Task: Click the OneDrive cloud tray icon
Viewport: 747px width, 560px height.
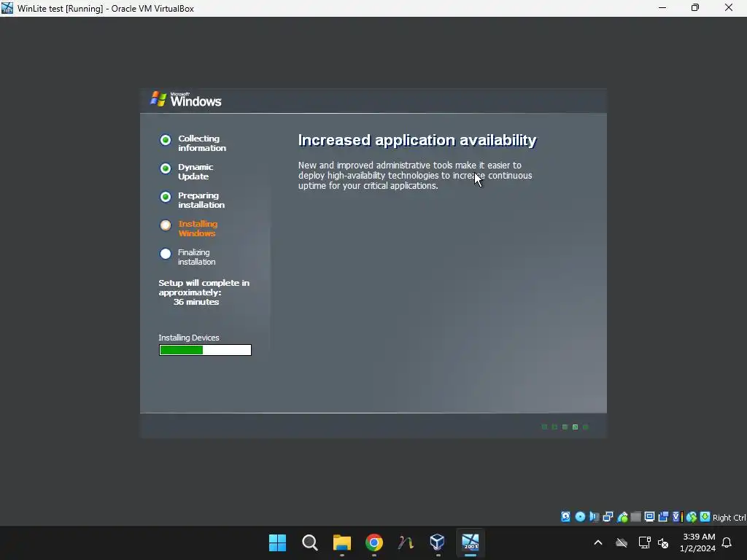Action: coord(622,542)
